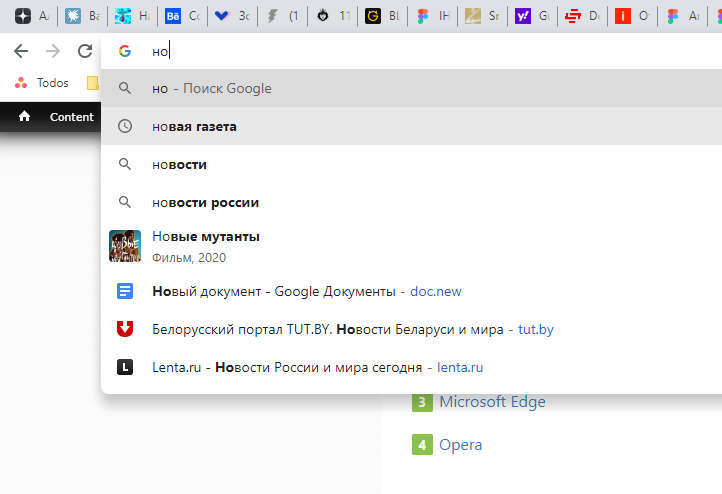Click magnifier icon beside 'но - Поиск Google'
Viewport: 722px width, 494px height.
[125, 88]
